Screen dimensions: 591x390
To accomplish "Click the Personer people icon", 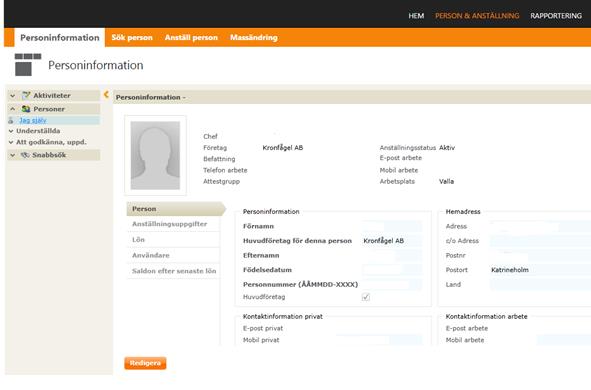I will [26, 109].
